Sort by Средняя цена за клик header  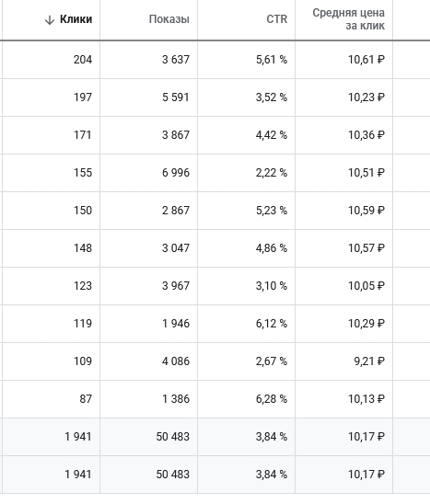pos(349,19)
